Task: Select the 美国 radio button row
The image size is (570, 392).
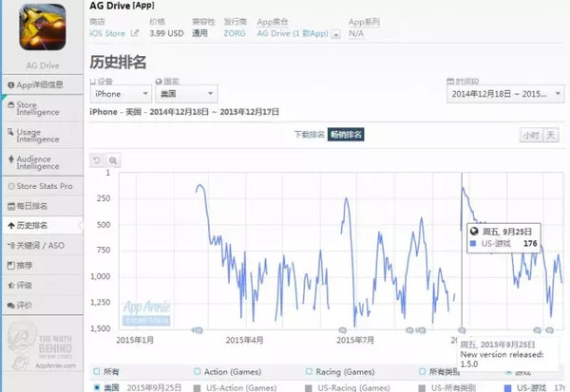Action: coord(96,387)
